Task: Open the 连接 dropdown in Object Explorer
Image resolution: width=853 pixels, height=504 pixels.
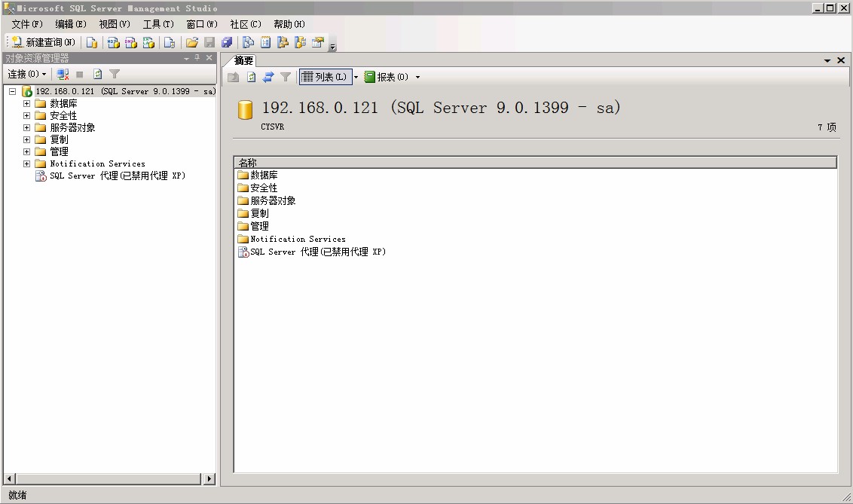Action: pos(27,74)
